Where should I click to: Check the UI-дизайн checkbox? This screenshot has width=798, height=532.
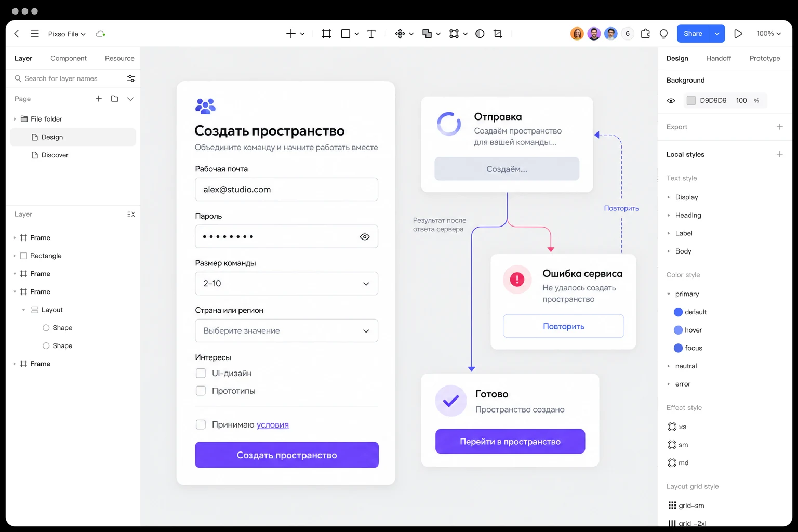point(201,374)
